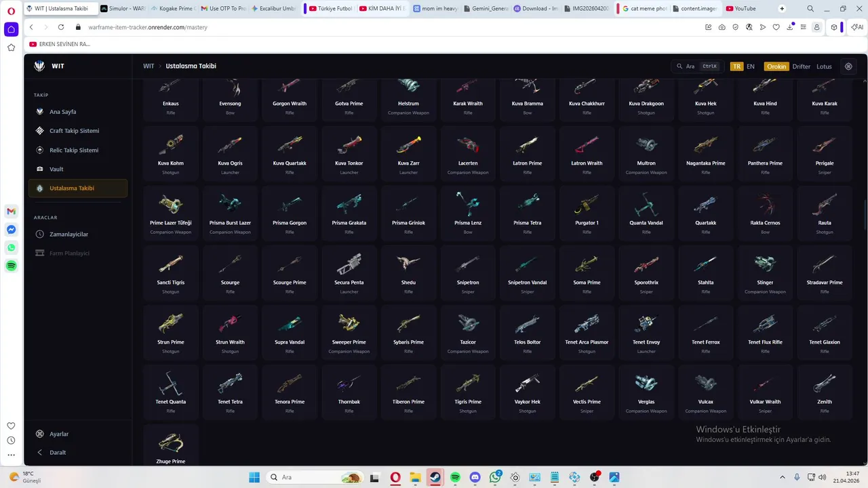Select the Zhuge Prime icon
The image size is (868, 488).
(171, 443)
